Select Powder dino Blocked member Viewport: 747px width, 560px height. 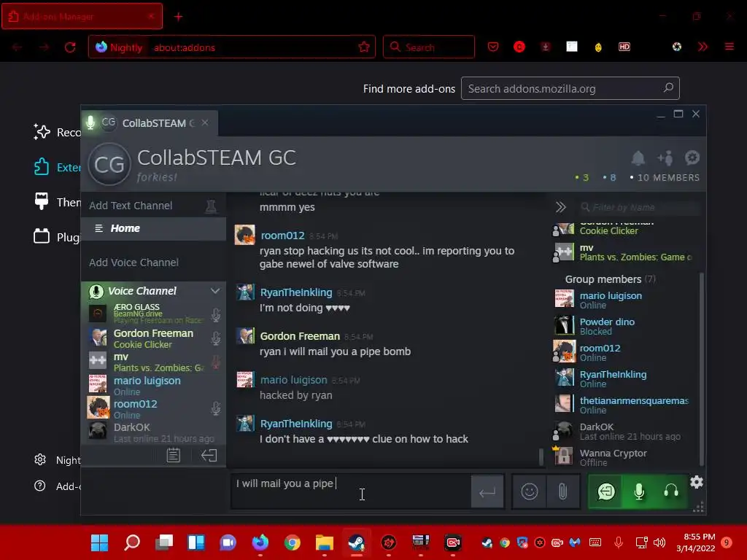point(625,326)
